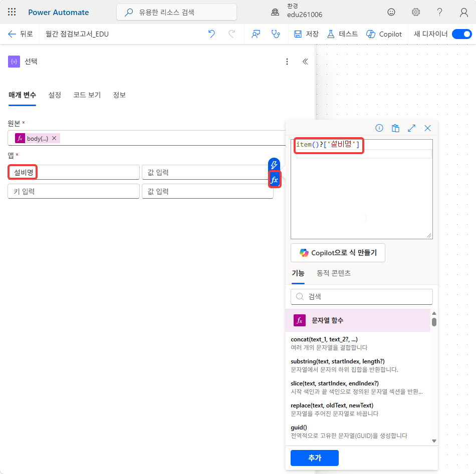Click the expression editor info icon
The image size is (476, 474).
click(379, 128)
